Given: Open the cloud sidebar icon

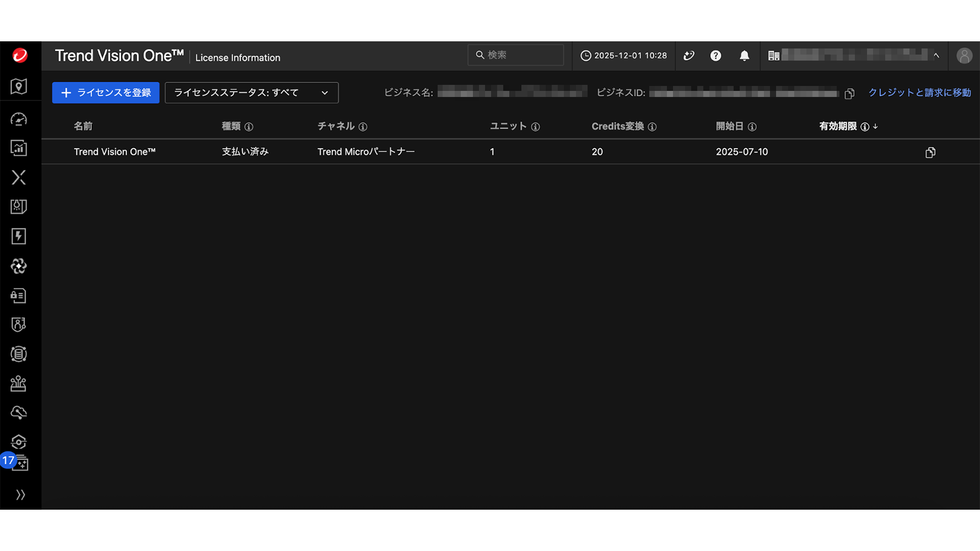Looking at the screenshot, I should (19, 413).
